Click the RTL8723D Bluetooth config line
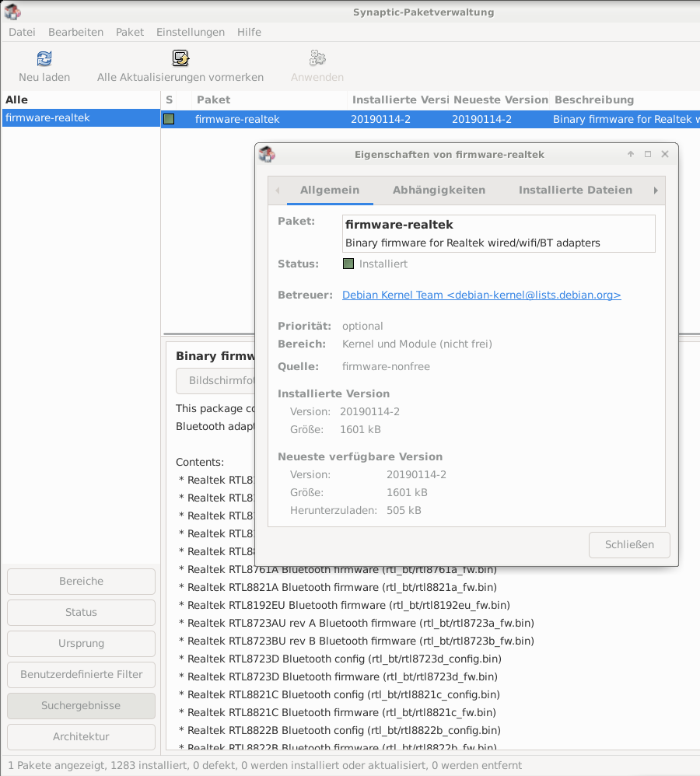This screenshot has width=700, height=776. [x=340, y=659]
